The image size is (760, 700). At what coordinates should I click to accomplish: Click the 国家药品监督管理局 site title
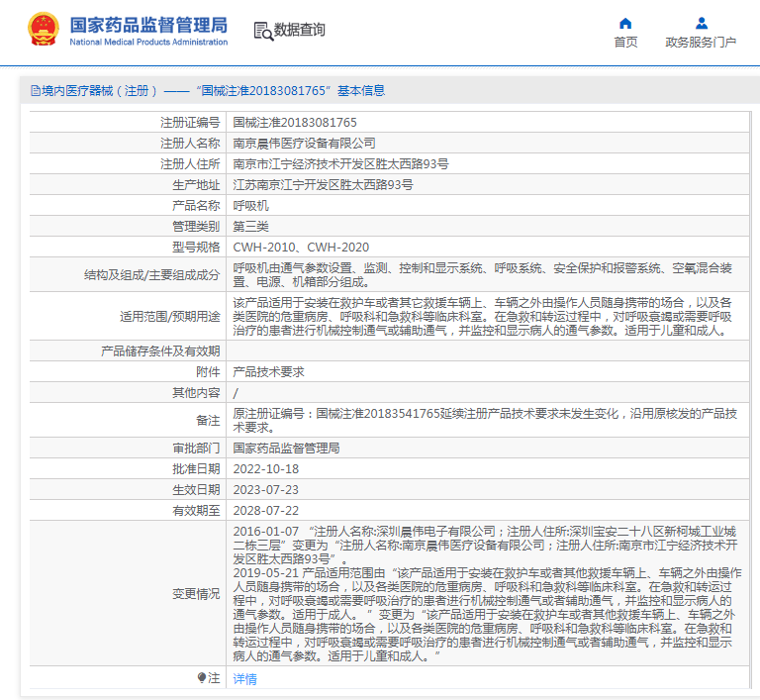click(148, 24)
